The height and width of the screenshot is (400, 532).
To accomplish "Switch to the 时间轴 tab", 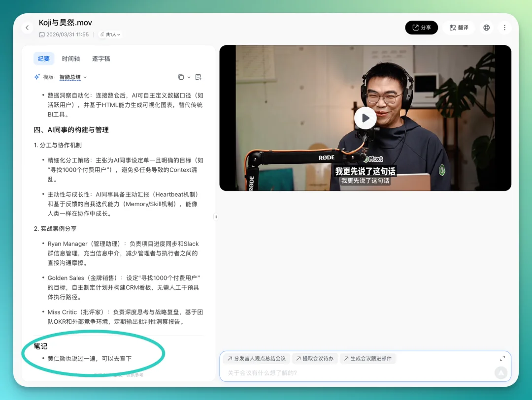I will pyautogui.click(x=71, y=59).
